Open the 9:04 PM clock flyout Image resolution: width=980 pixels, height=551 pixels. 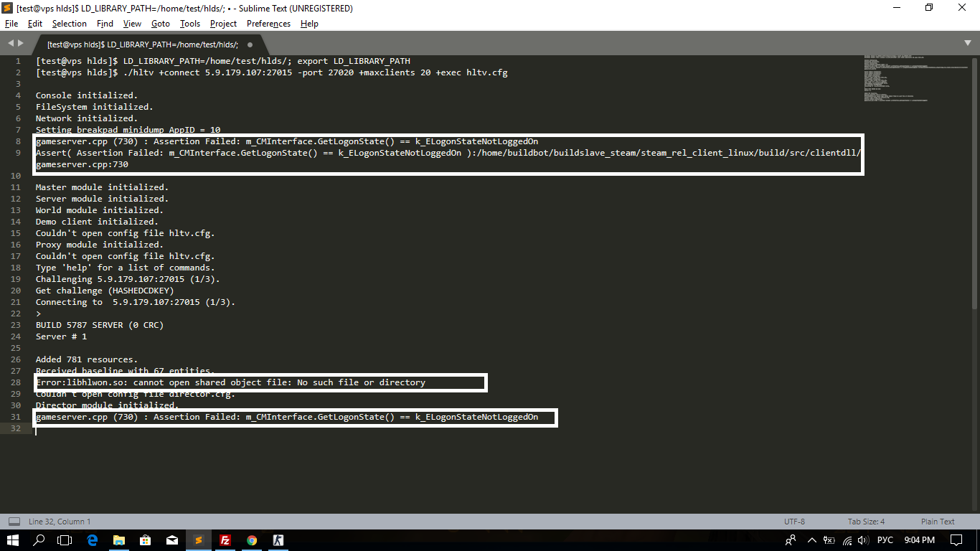(x=919, y=540)
